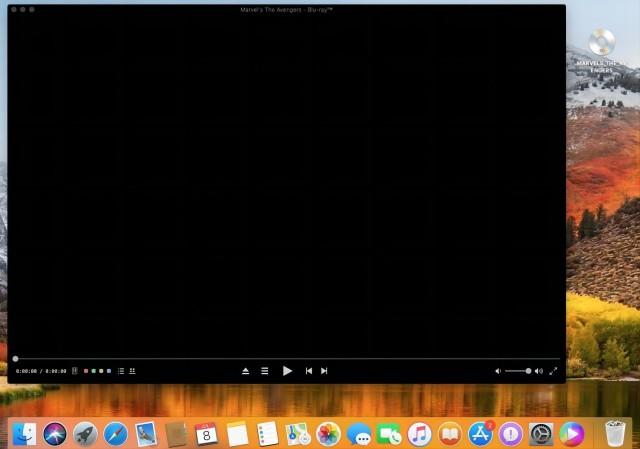This screenshot has height=449, width=640.
Task: Close the Blu-ray player window
Action: click(14, 9)
